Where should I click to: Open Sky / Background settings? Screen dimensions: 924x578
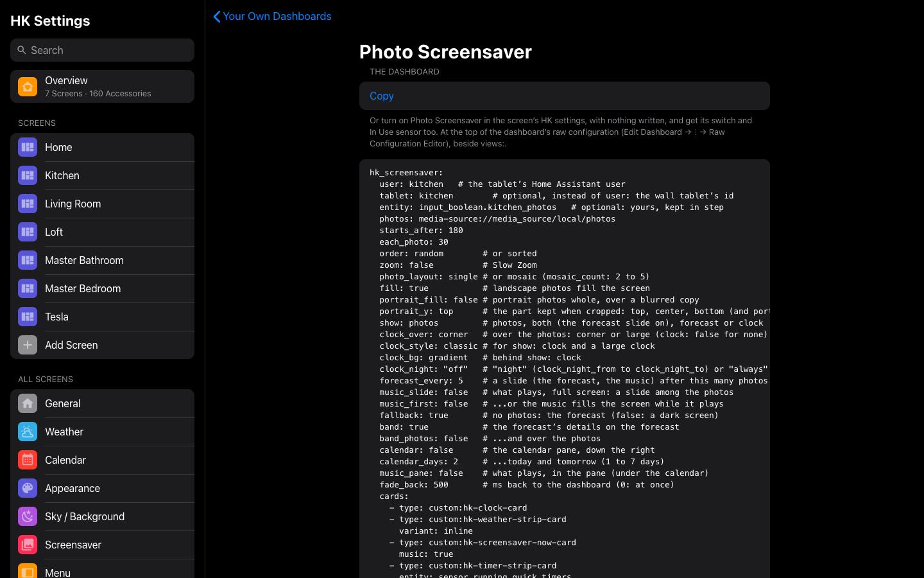pos(102,516)
